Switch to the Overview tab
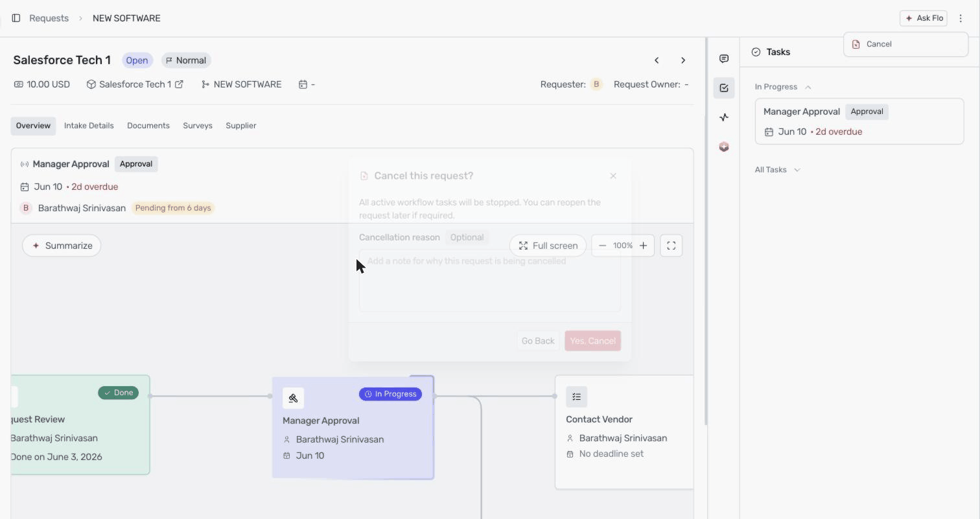This screenshot has width=980, height=519. tap(33, 126)
